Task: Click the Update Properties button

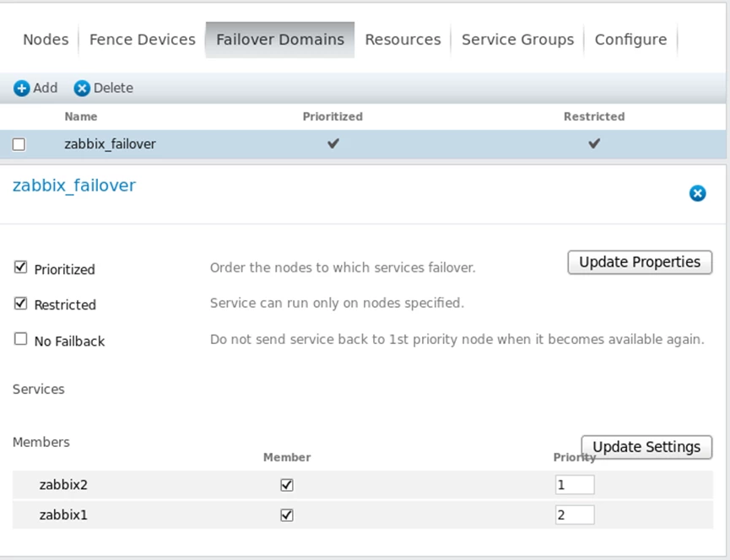Action: 640,262
